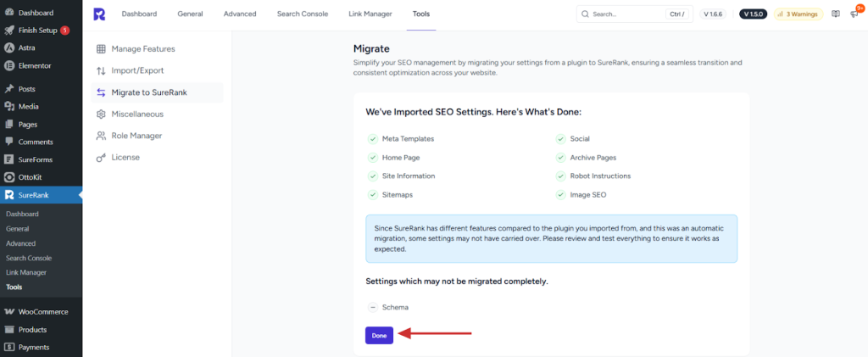This screenshot has width=868, height=357.
Task: Open SureRank in WordPress admin sidebar
Action: (41, 195)
